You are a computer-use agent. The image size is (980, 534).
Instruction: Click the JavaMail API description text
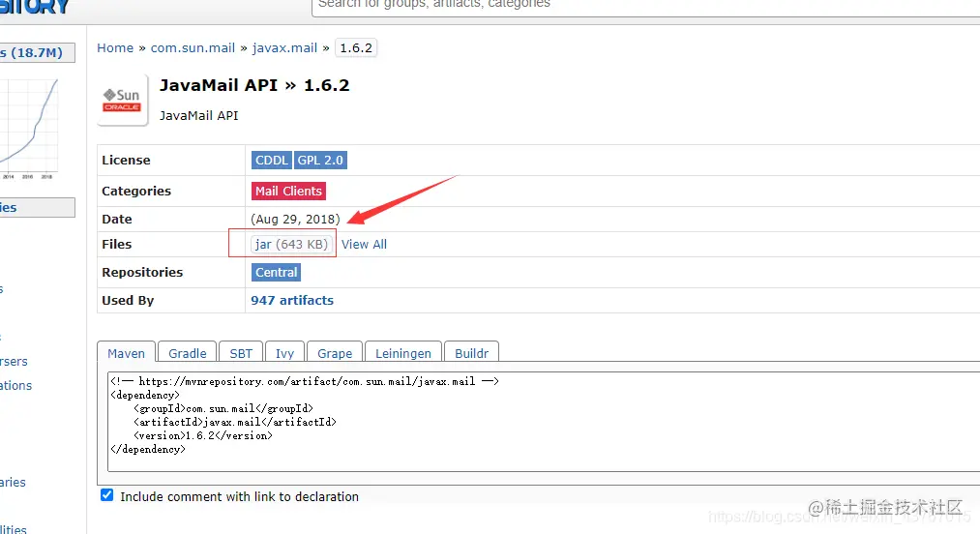pos(198,116)
